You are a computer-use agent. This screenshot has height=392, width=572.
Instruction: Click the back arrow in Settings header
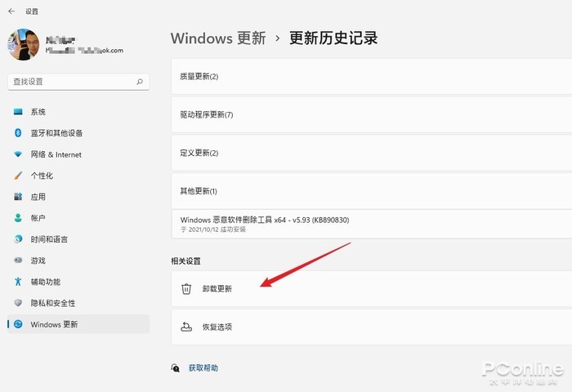11,11
